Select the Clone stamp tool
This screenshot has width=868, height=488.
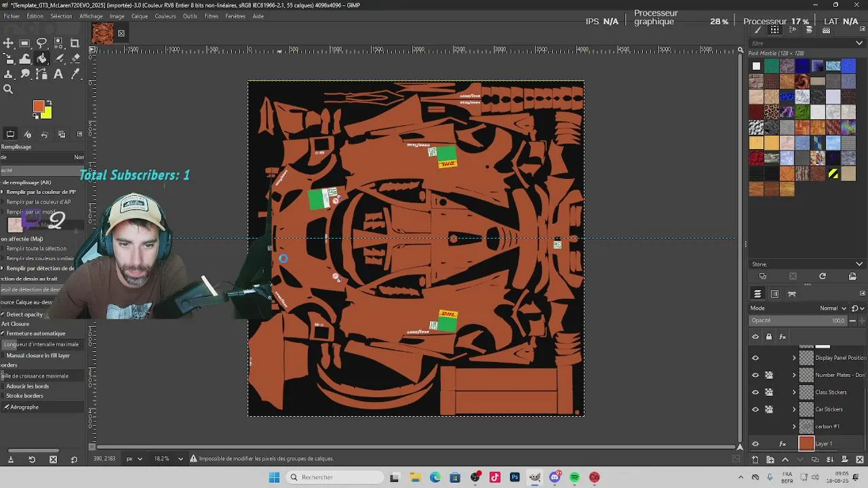9,75
